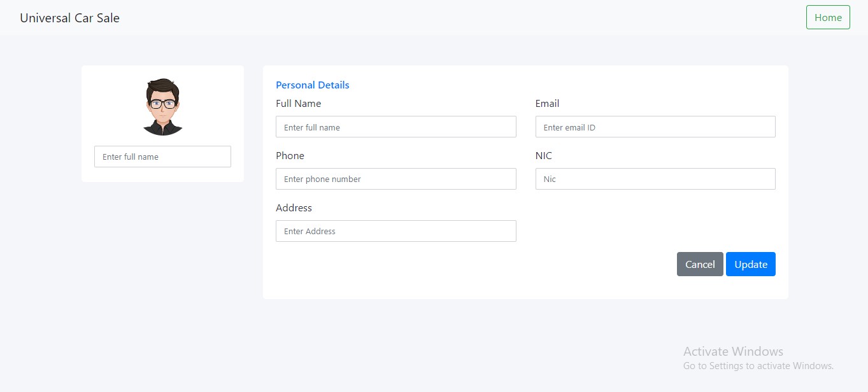Click the Activate Windows watermark title

(733, 351)
